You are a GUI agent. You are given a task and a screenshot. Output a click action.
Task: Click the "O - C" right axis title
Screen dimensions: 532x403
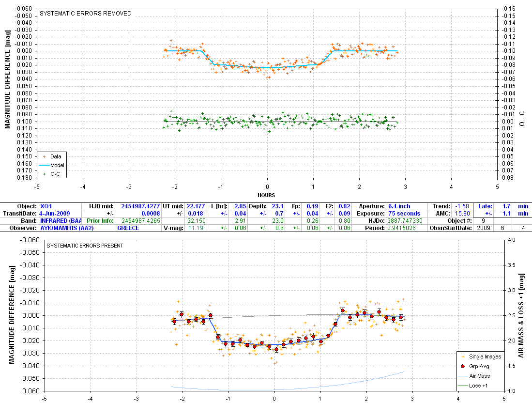click(522, 119)
